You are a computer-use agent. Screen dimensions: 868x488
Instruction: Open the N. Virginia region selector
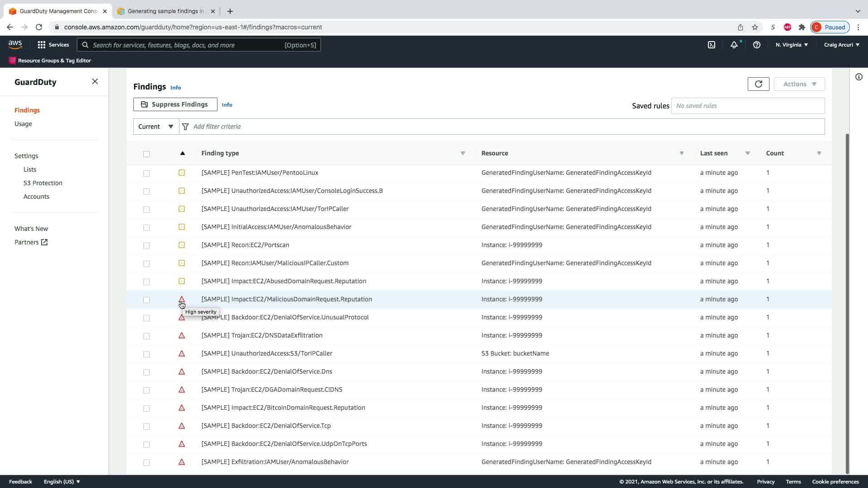point(791,45)
